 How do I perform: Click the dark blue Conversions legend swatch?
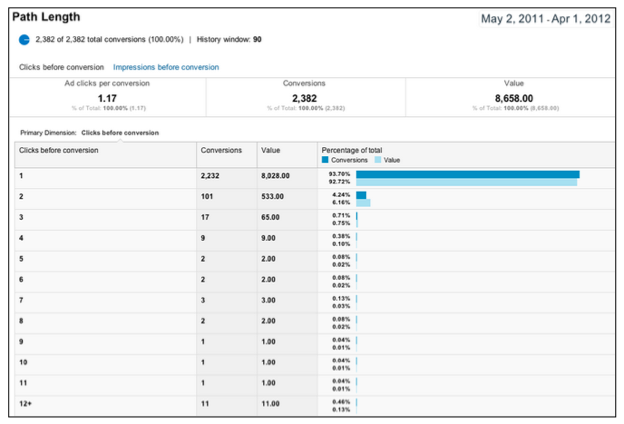(325, 159)
